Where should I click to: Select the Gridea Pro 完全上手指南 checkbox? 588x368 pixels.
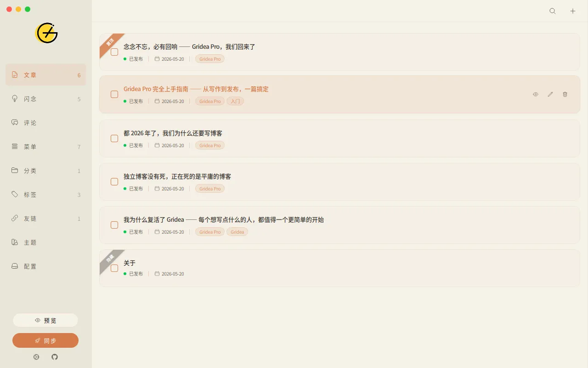114,94
